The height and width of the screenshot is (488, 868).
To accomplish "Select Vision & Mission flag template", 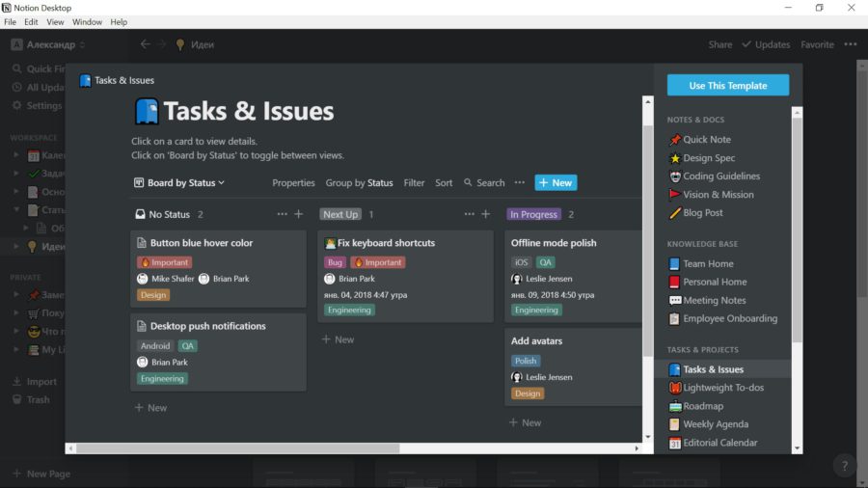I will [x=712, y=194].
